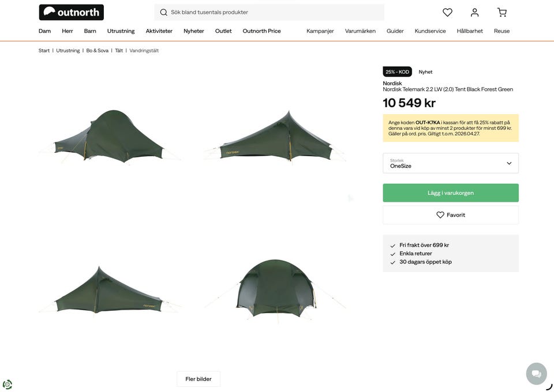The height and width of the screenshot is (392, 554).
Task: Open the Aktiviteter menu
Action: click(159, 31)
